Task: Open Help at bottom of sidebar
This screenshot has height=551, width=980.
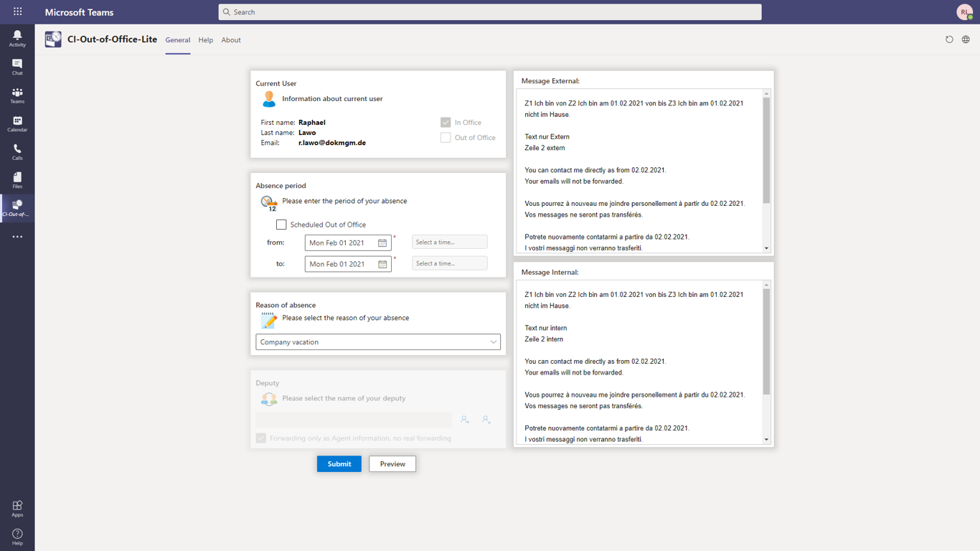Action: (x=17, y=537)
